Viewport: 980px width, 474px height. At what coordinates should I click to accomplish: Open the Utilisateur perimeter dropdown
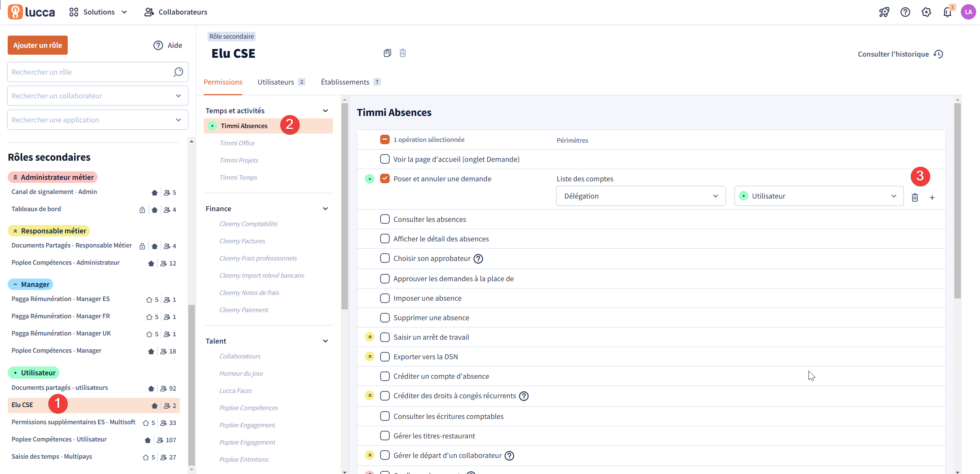[x=819, y=196]
